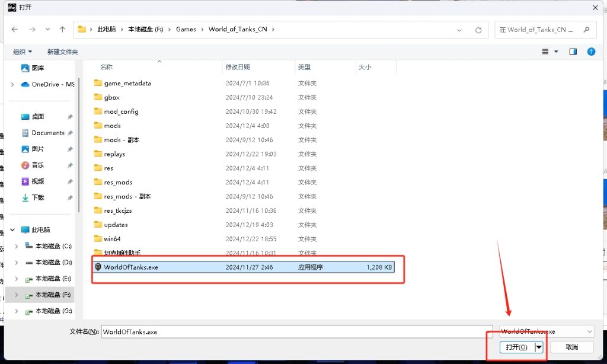Viewport: 607px width, 364px height.
Task: Sort files by the 修改日期 column
Action: click(238, 67)
